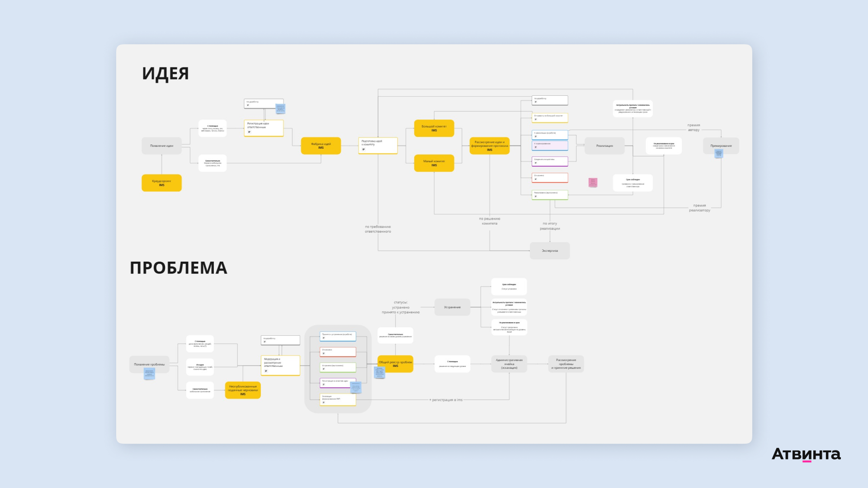Click the по требованию ответственного label
The height and width of the screenshot is (488, 868).
pyautogui.click(x=378, y=229)
